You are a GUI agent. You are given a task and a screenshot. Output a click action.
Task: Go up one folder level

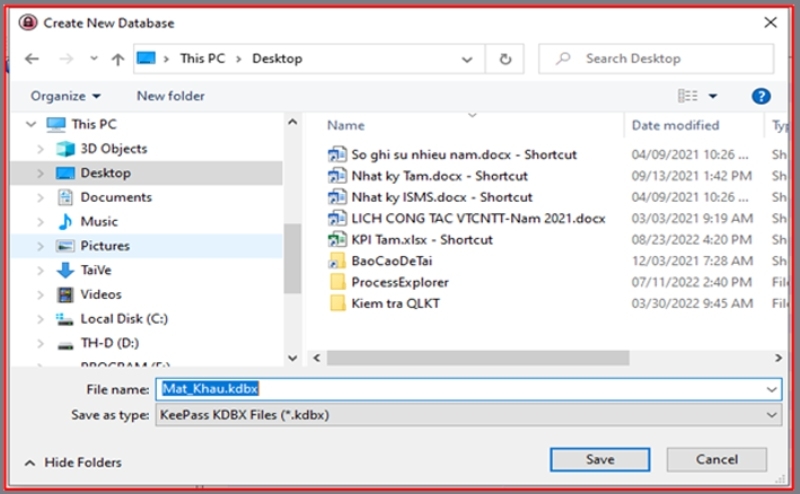pyautogui.click(x=118, y=59)
